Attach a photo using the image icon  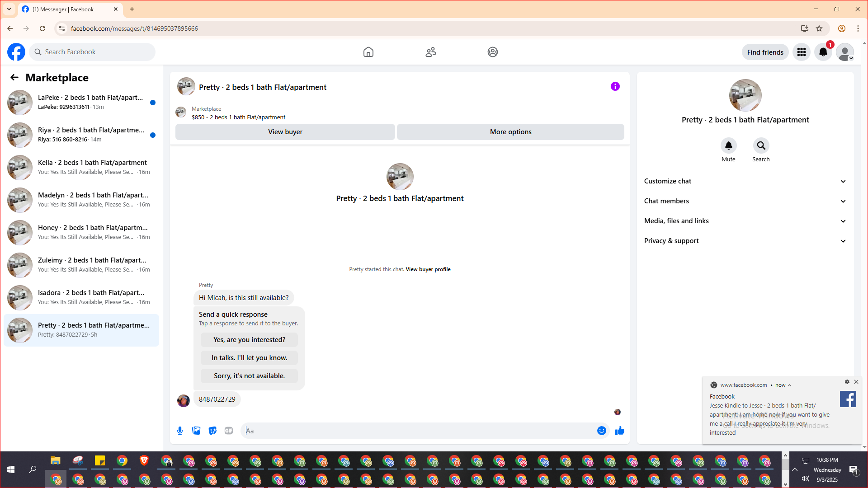(x=196, y=431)
